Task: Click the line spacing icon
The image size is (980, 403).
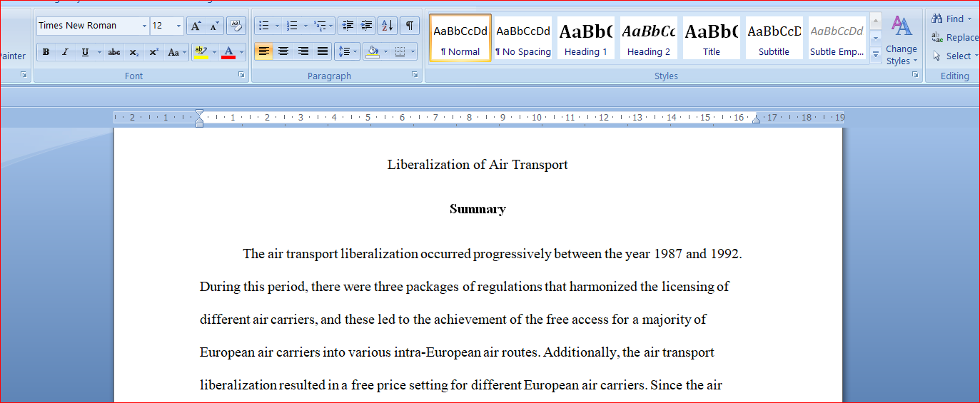Action: [343, 51]
